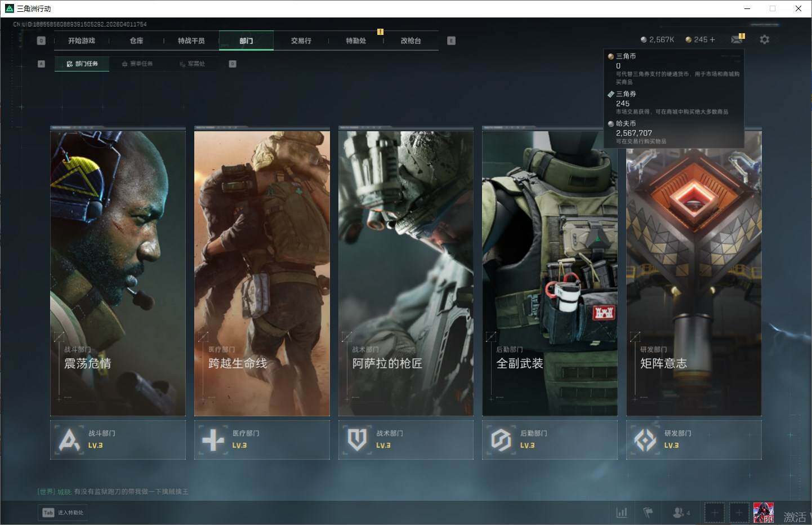
Task: Click the 战斗部门 logo icon
Action: [x=69, y=439]
